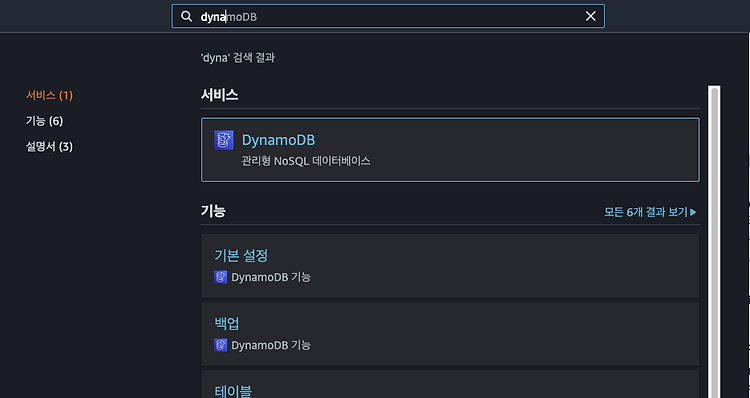Click the DynamoDB 기능 label under 백업

(x=271, y=345)
